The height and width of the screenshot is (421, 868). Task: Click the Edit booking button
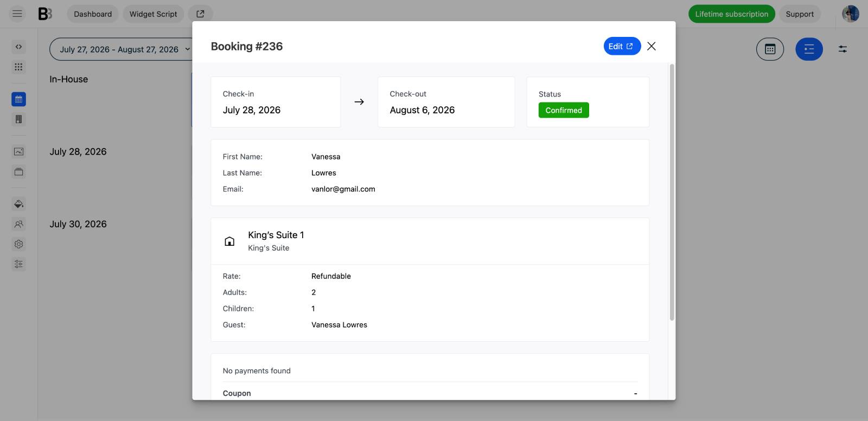pyautogui.click(x=622, y=46)
